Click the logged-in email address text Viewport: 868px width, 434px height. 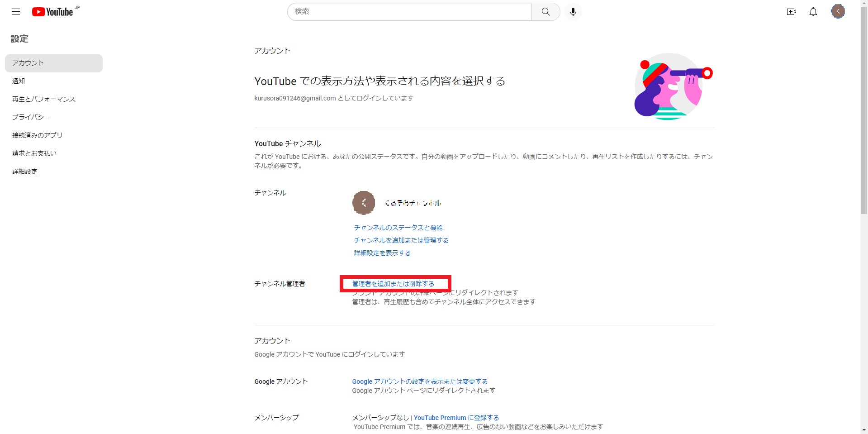click(295, 98)
